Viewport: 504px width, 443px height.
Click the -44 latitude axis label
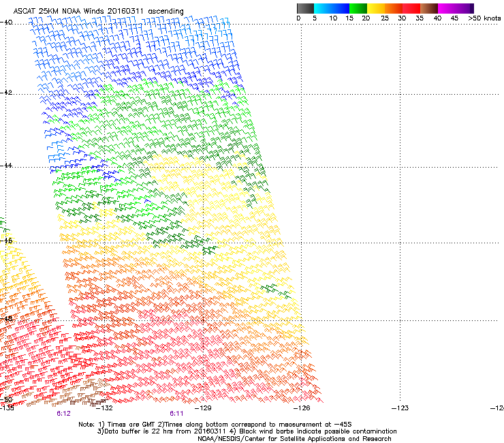6,166
